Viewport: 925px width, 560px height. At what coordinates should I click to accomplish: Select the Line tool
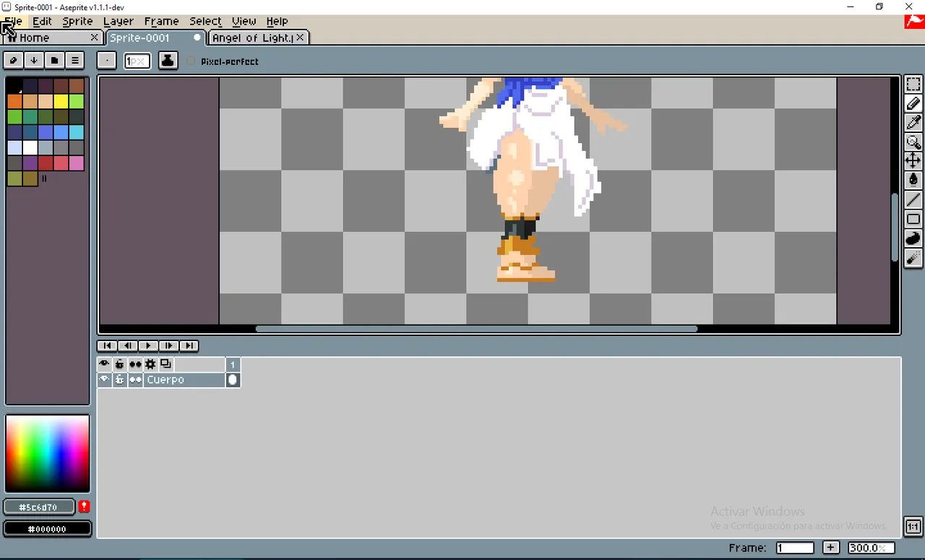pyautogui.click(x=913, y=199)
